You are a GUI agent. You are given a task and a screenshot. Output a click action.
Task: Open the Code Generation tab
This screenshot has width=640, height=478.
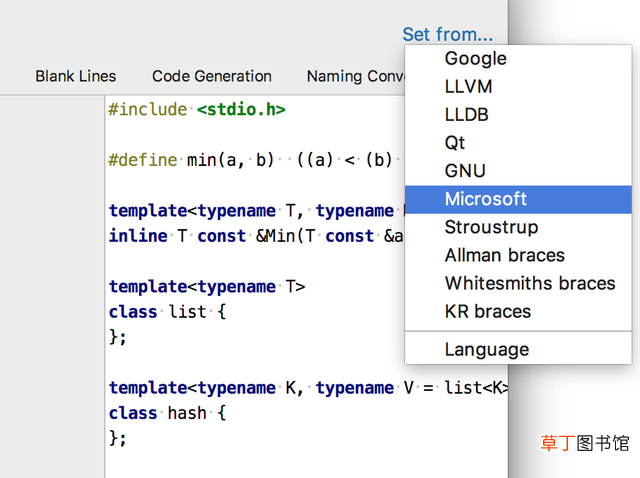coord(212,76)
